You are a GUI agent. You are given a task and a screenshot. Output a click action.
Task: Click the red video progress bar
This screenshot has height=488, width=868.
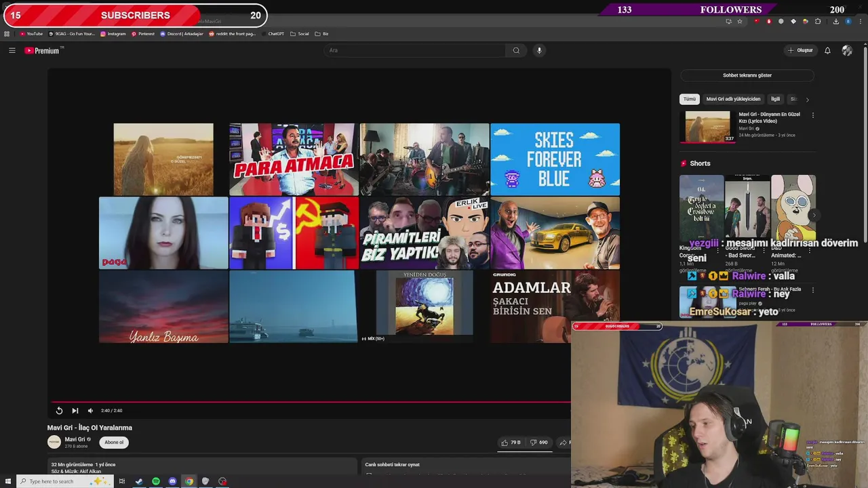click(x=311, y=402)
